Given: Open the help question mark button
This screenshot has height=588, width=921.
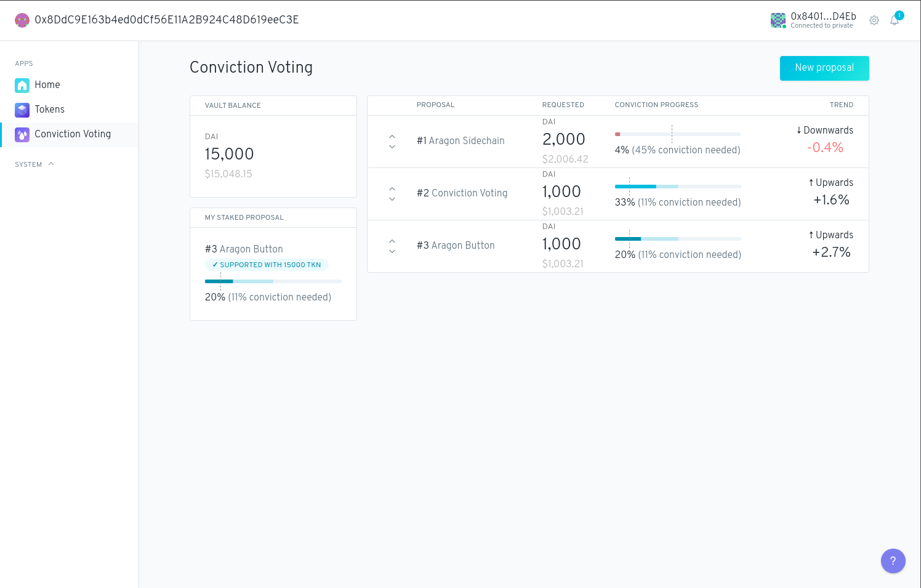Looking at the screenshot, I should [893, 561].
